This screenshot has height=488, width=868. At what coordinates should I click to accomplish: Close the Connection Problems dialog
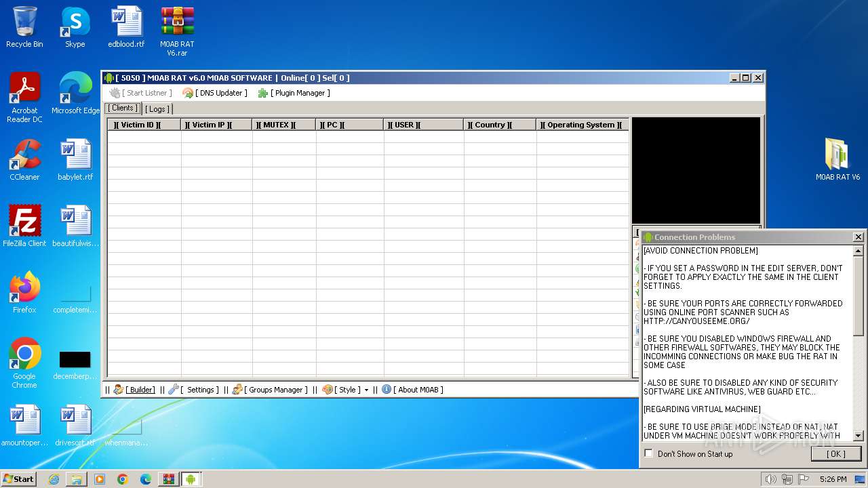[x=858, y=237]
